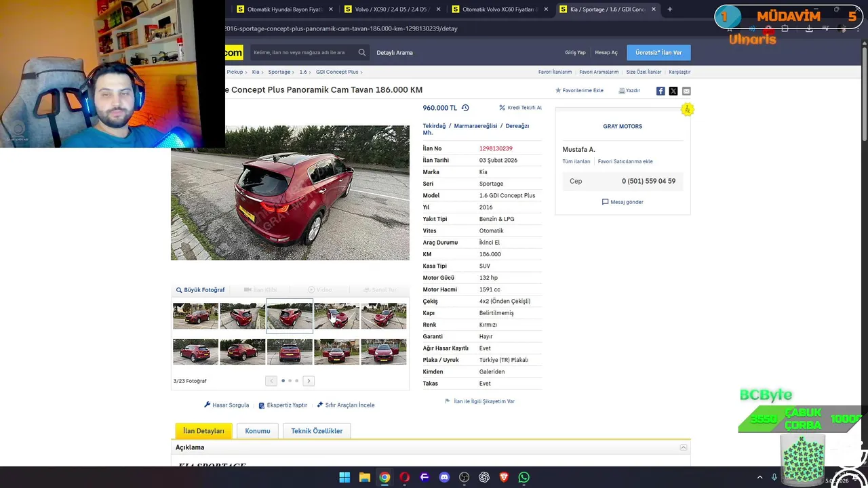The width and height of the screenshot is (868, 488).
Task: Open GRAY MOTORS store link
Action: coord(623,126)
